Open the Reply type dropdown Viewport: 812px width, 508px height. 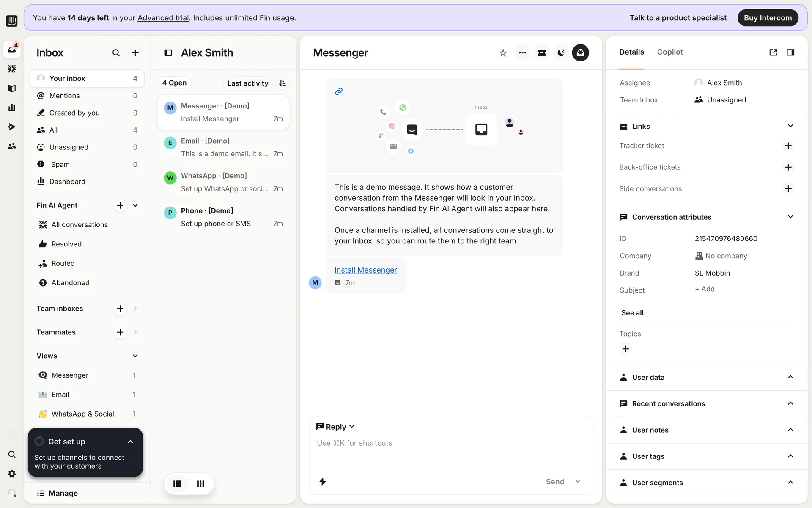click(x=336, y=427)
